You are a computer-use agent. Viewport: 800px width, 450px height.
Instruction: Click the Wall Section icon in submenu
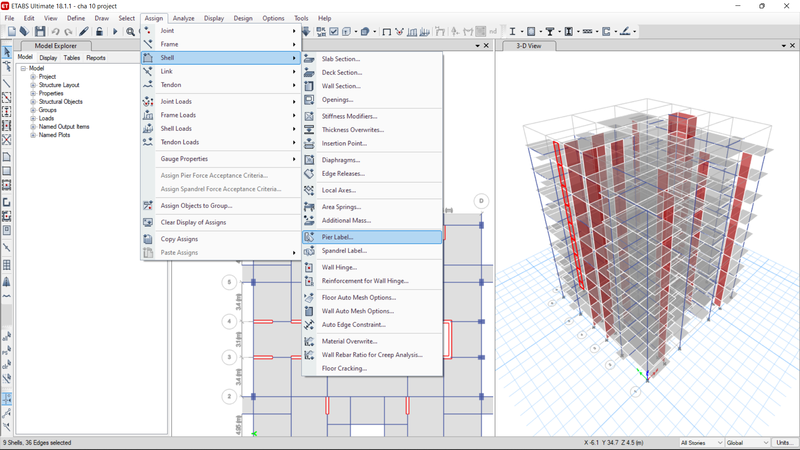[309, 86]
